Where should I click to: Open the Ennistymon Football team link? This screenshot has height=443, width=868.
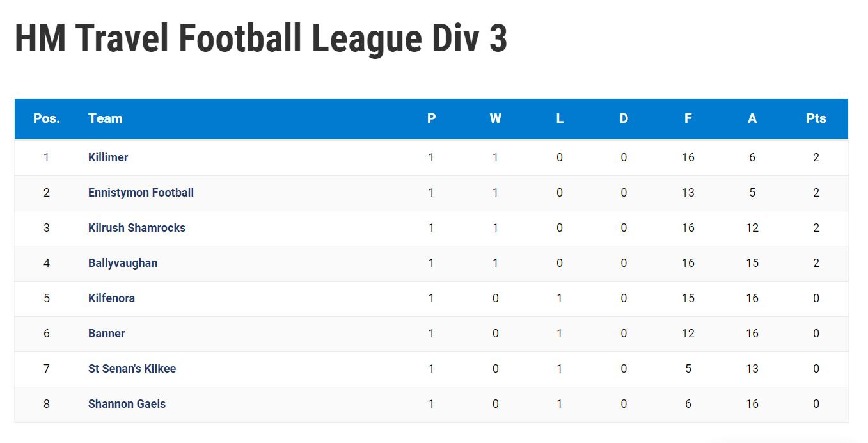click(x=141, y=193)
